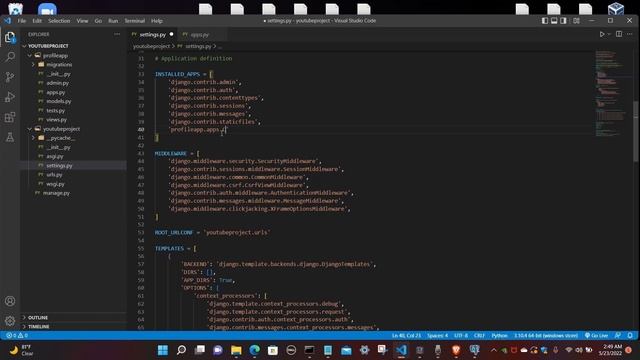Open the Search view in activity bar
The image size is (640, 360).
[x=10, y=57]
